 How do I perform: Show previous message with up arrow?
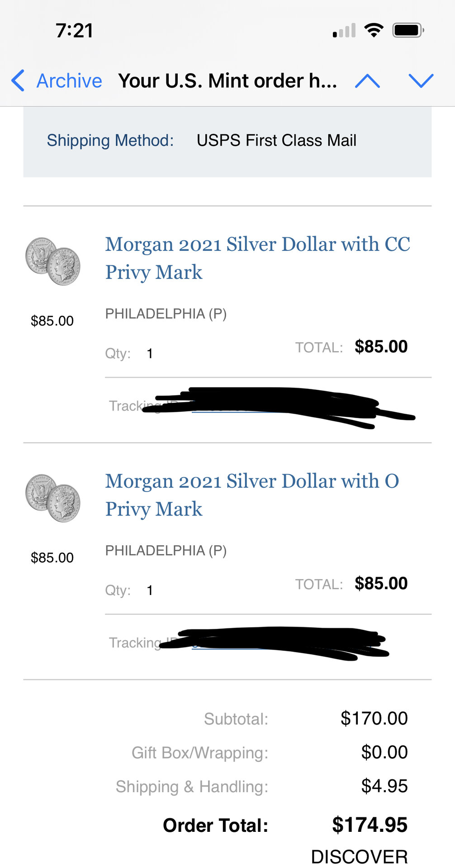tap(367, 81)
